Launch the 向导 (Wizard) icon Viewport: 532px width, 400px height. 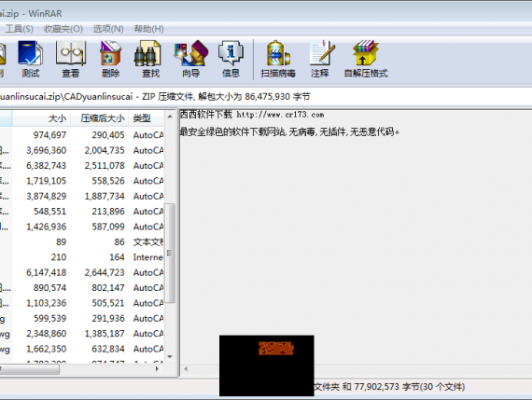coord(190,59)
